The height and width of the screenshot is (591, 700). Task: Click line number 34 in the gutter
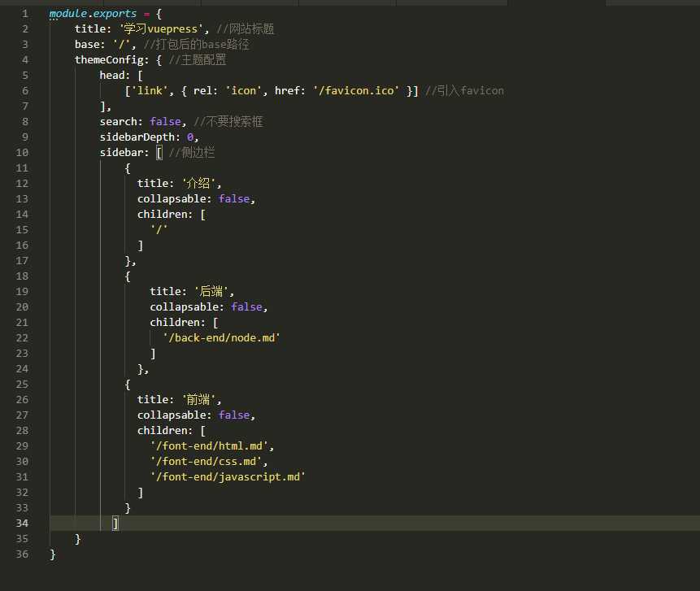click(22, 524)
